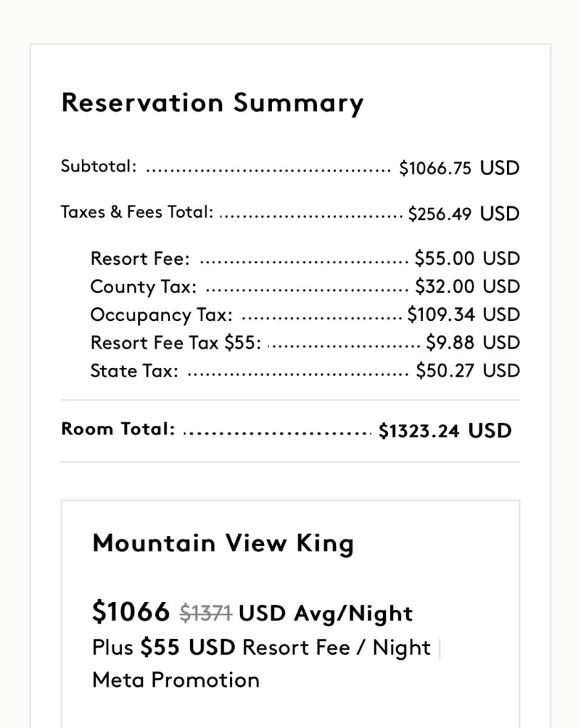Viewport: 581px width, 728px height.
Task: Click the Occupancy Tax label
Action: point(161,315)
